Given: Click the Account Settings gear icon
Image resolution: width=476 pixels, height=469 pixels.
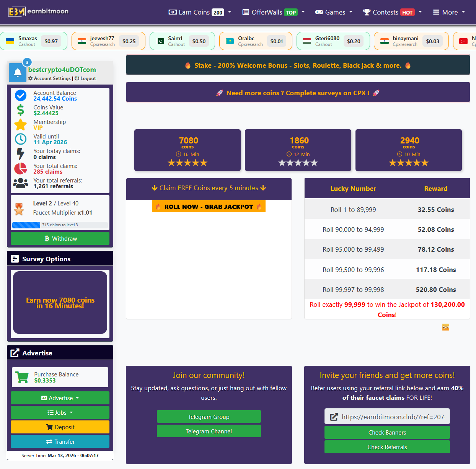Looking at the screenshot, I should [31, 78].
